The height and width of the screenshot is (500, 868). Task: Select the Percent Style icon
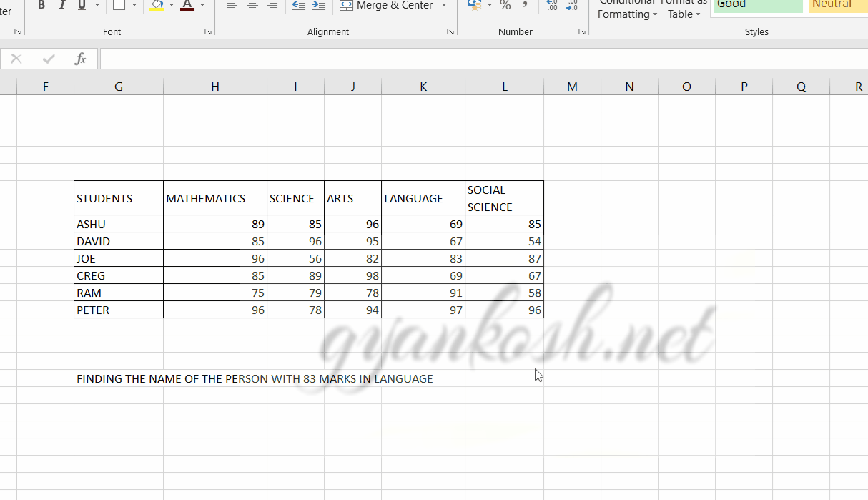click(x=504, y=6)
